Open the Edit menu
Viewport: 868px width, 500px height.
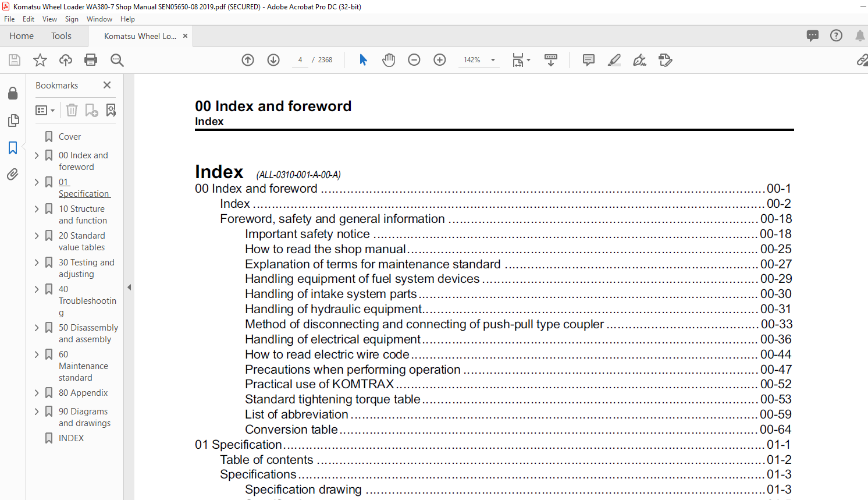click(x=29, y=19)
